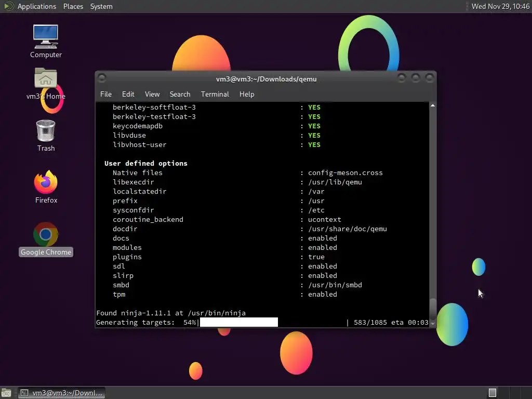The width and height of the screenshot is (532, 399).
Task: Click the vm3@vm3:~/Downl... taskbar button
Action: pyautogui.click(x=61, y=393)
